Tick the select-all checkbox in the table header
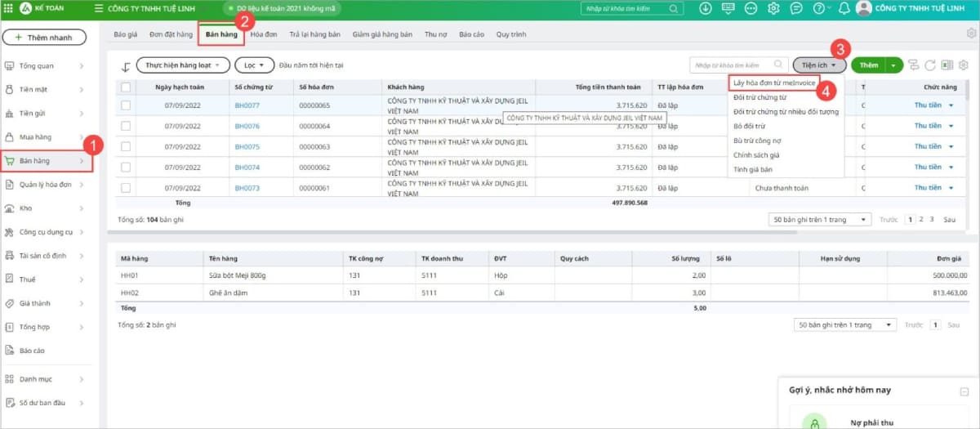The width and height of the screenshot is (980, 429). (126, 87)
